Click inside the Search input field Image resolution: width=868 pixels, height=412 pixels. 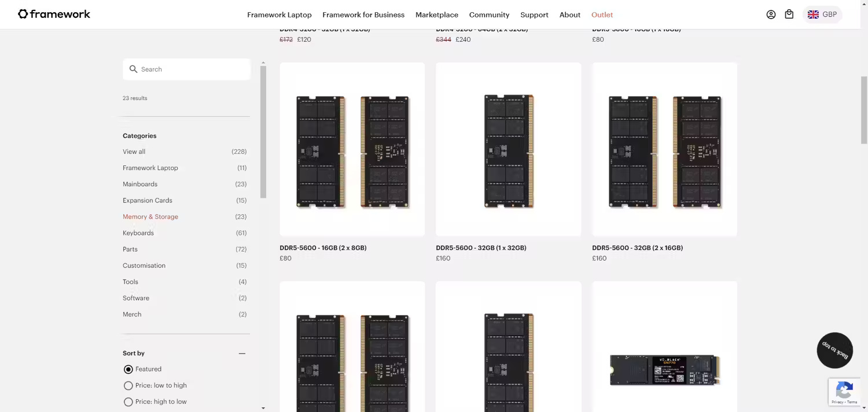tap(185, 69)
